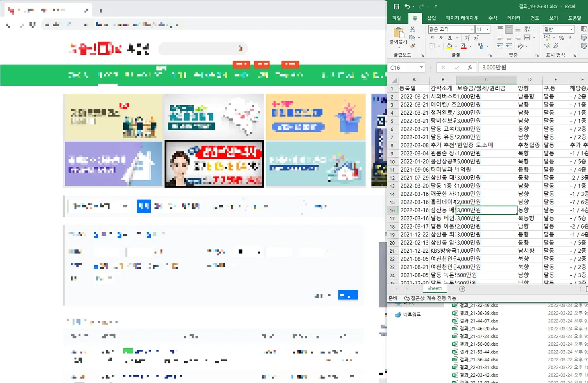Apply percent style
This screenshot has height=383, width=588.
(x=561, y=38)
